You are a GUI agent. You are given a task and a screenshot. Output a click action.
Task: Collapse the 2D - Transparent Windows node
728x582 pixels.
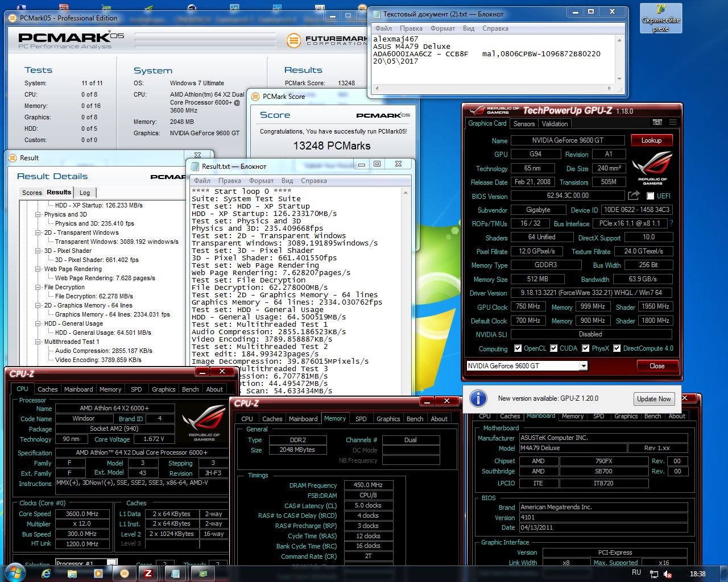[38, 232]
